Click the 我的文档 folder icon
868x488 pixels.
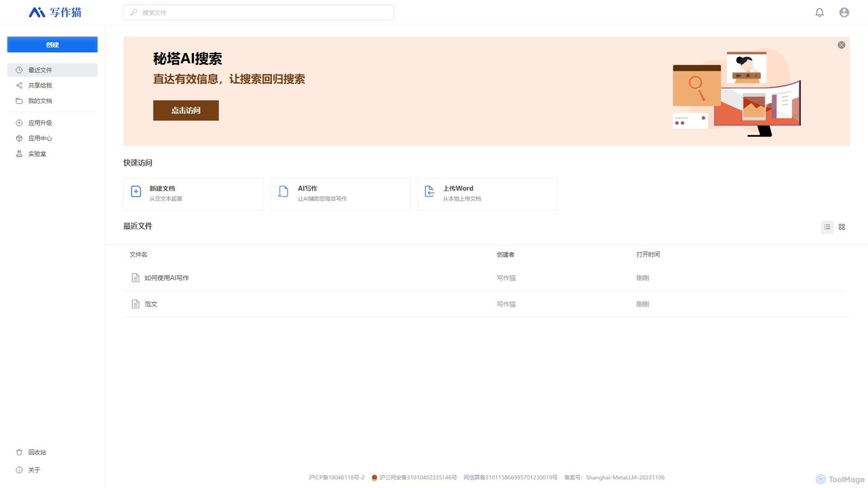tap(19, 101)
